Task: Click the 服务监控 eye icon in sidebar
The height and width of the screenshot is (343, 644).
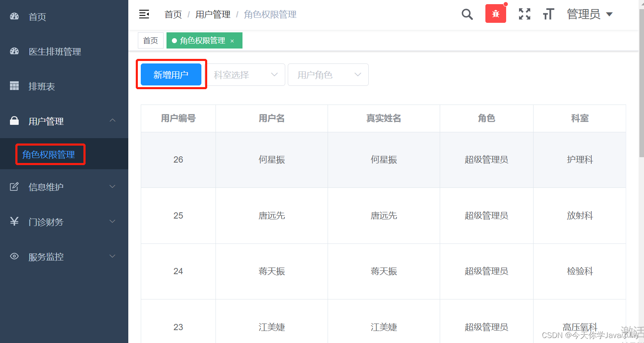Action: 15,256
